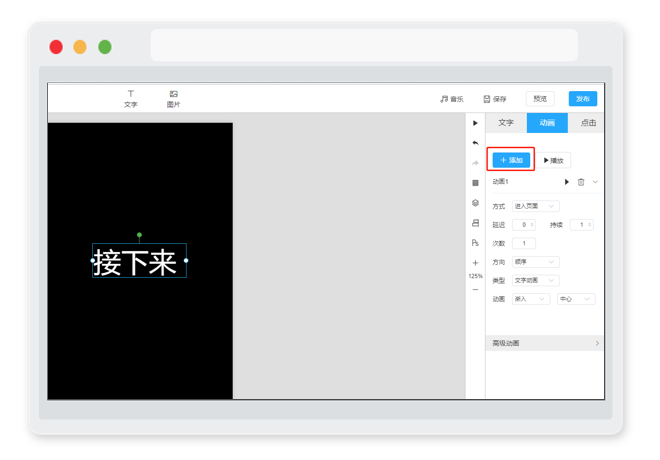Select the 图片 image tool in top toolbar
Image resolution: width=660 pixels, height=460 pixels.
[173, 99]
